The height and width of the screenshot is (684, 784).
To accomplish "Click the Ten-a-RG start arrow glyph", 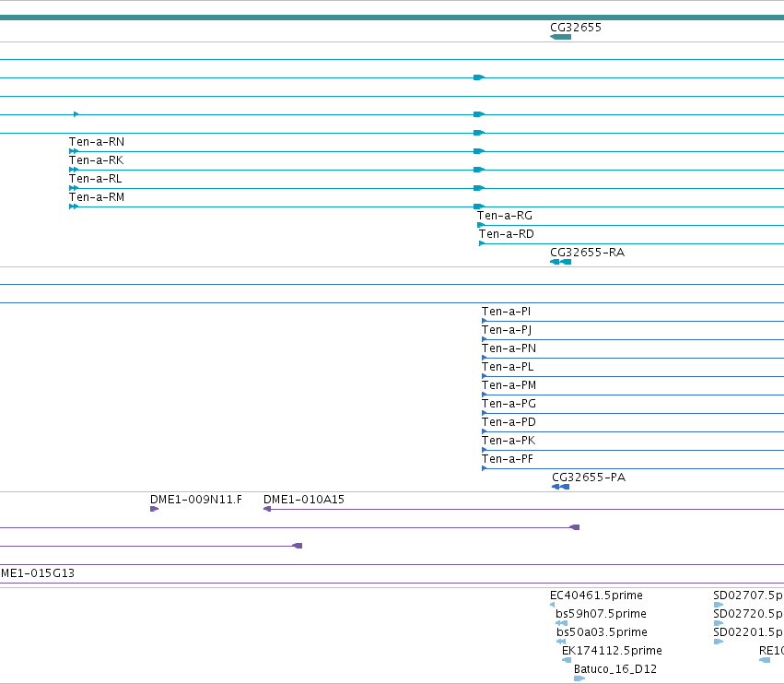I will 481,225.
